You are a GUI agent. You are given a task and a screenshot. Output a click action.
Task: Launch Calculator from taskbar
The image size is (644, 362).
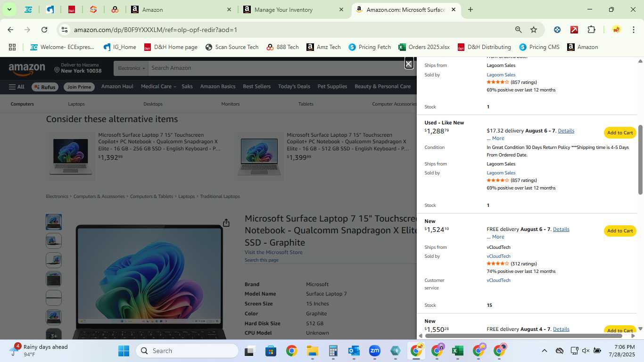(333, 351)
